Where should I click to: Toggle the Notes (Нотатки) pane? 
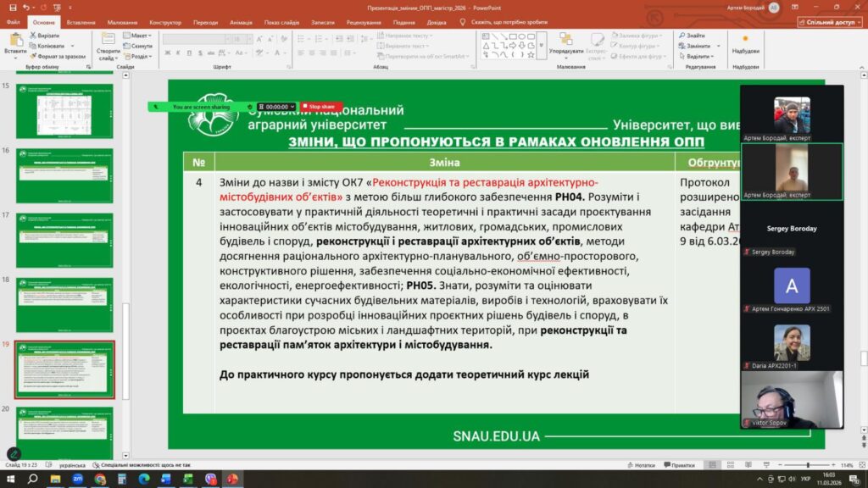coord(643,465)
